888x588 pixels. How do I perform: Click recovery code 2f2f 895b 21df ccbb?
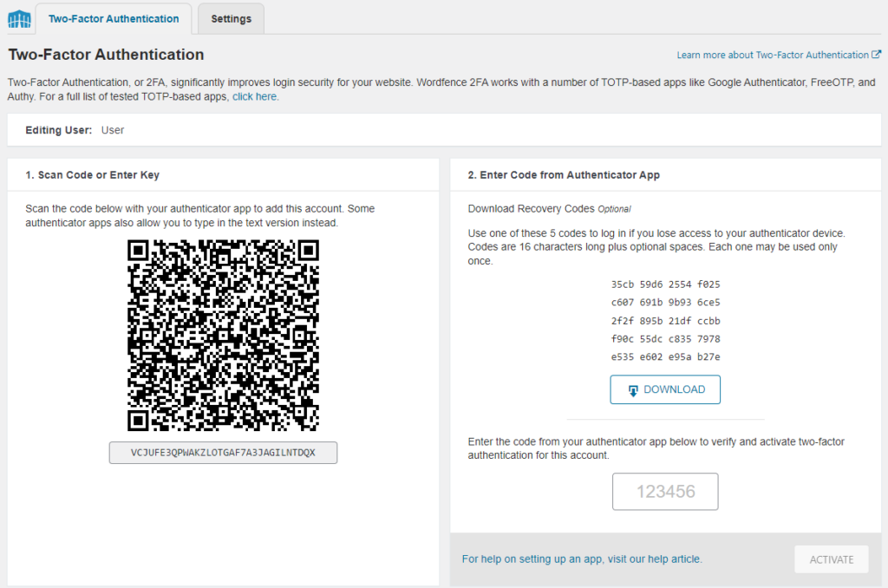pos(665,321)
